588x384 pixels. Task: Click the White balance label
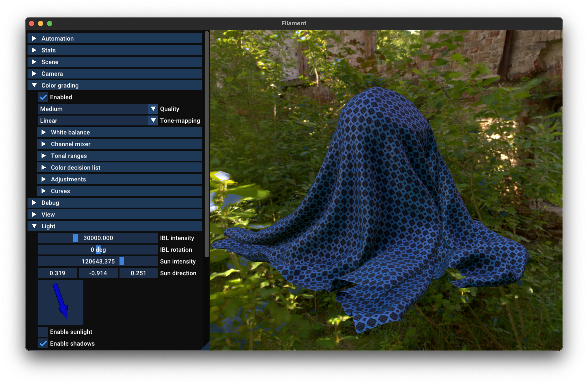tap(70, 132)
